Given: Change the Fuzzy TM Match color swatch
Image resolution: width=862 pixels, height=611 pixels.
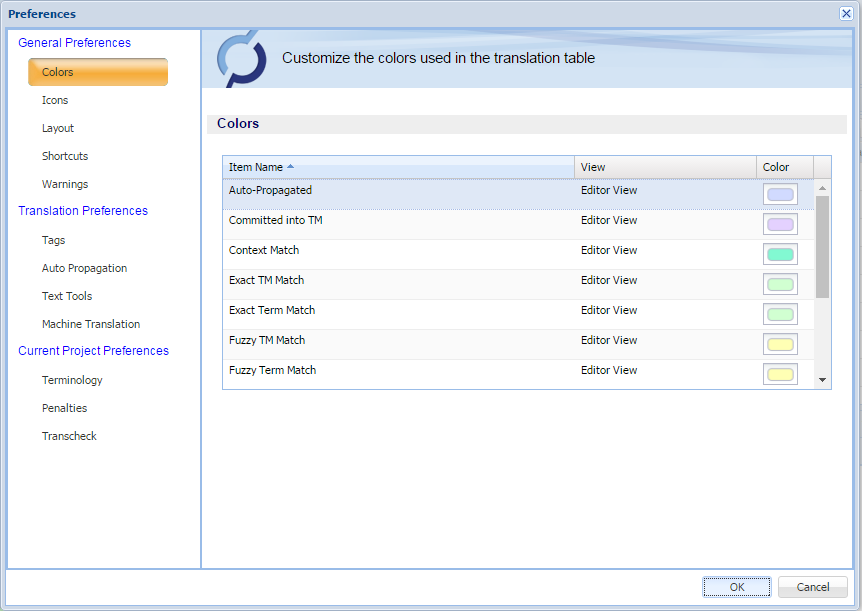Looking at the screenshot, I should click(x=780, y=345).
